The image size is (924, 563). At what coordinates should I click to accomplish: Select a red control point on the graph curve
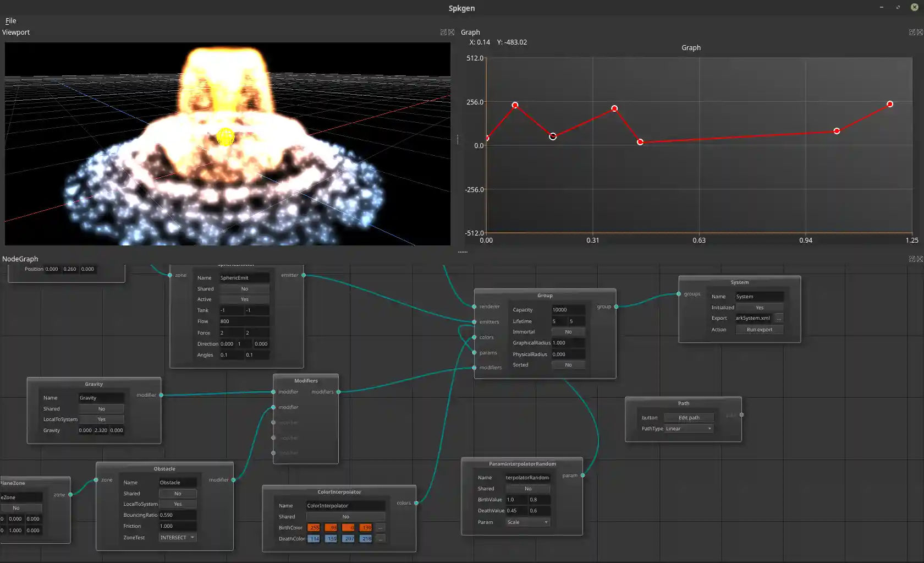[515, 105]
